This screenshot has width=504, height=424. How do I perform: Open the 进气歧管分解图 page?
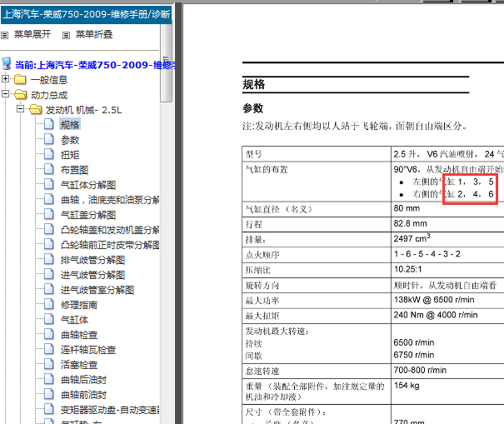92,275
